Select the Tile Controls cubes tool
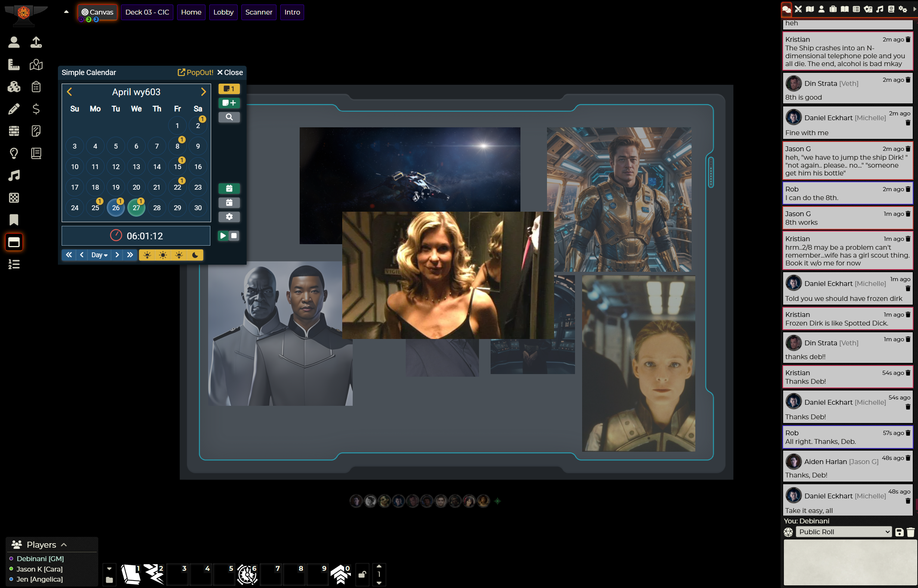The width and height of the screenshot is (918, 588). coord(14,87)
